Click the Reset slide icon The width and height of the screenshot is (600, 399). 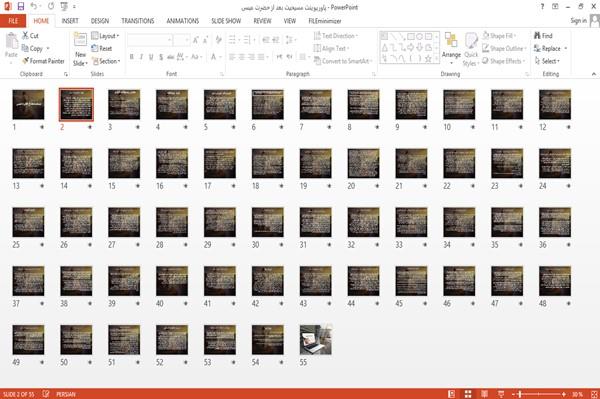point(95,48)
